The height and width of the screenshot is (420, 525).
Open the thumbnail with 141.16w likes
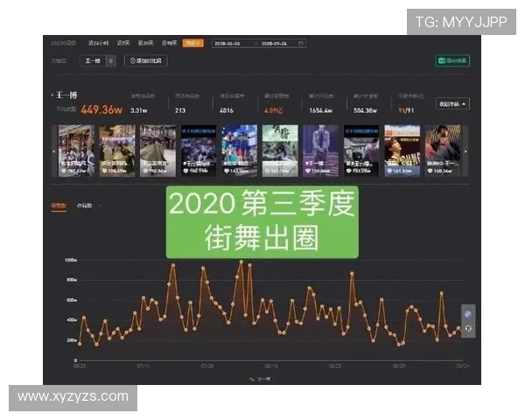[x=402, y=151]
